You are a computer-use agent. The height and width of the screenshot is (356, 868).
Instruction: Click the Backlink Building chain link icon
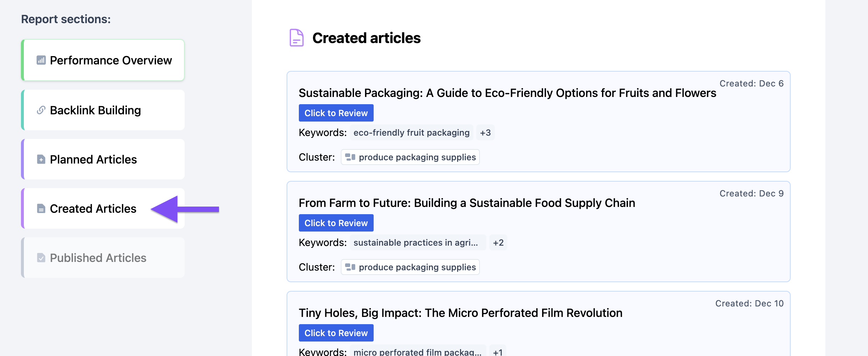41,110
